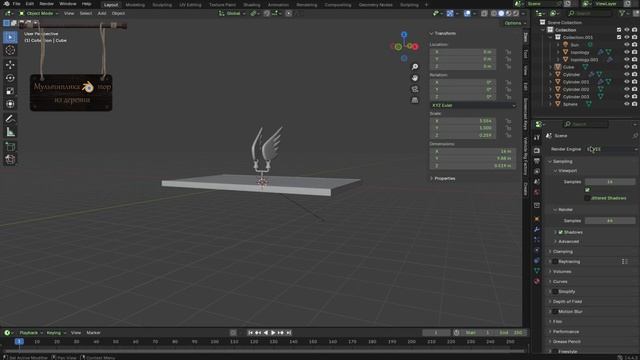Toggle the snap magnet icon in header
This screenshot has width=640, height=360.
267,13
